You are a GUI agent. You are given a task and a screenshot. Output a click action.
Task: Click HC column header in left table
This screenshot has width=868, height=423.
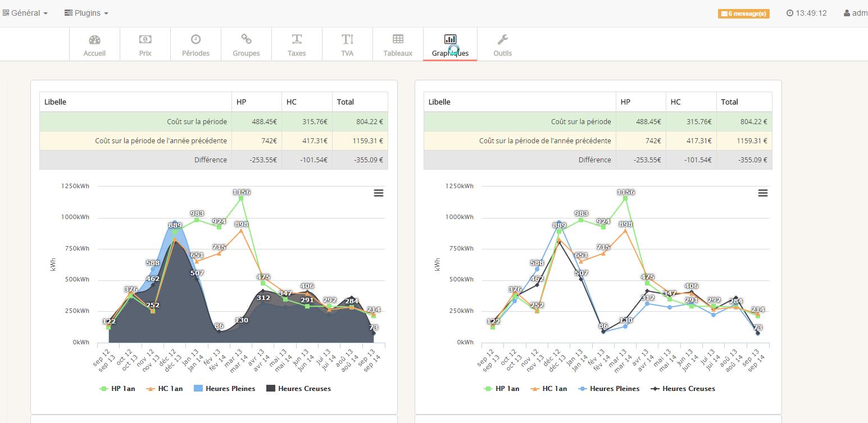[307, 102]
